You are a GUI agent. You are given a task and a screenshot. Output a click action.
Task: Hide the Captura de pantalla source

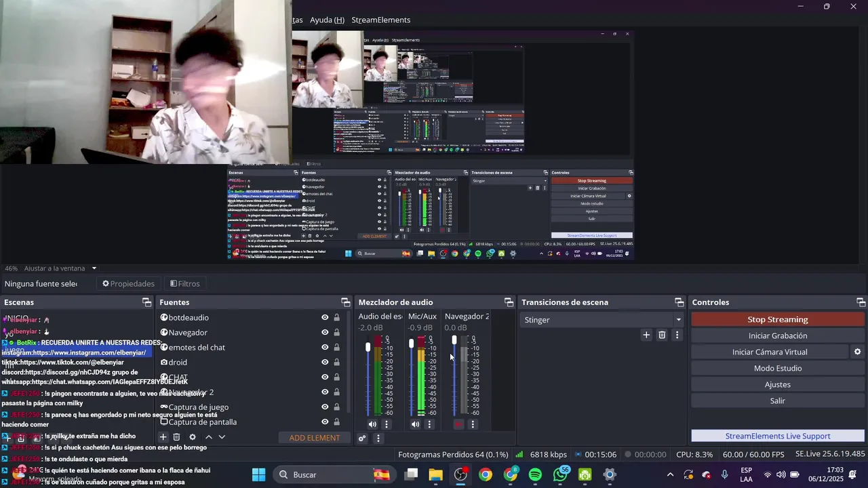pos(325,422)
